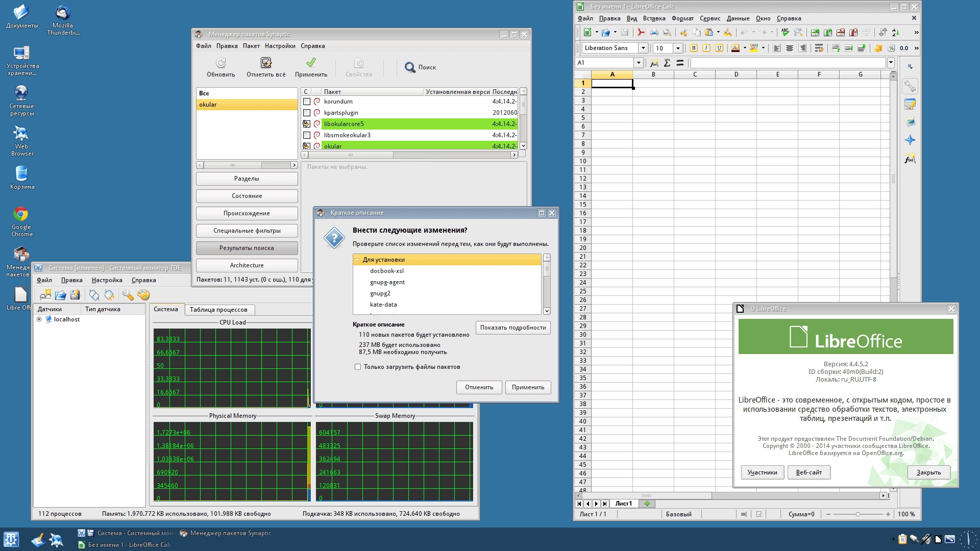The image size is (980, 551).
Task: Click Find & Replace magnifier icon in Calc
Action: pyautogui.click(x=798, y=32)
